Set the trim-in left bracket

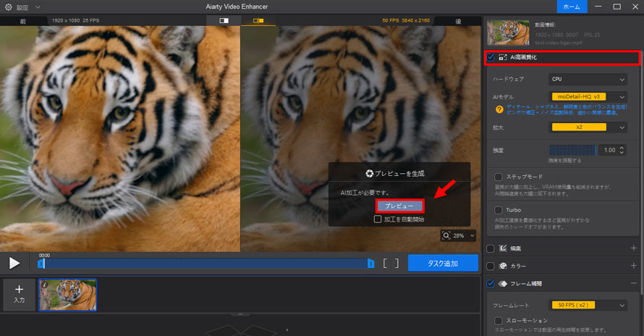point(385,263)
